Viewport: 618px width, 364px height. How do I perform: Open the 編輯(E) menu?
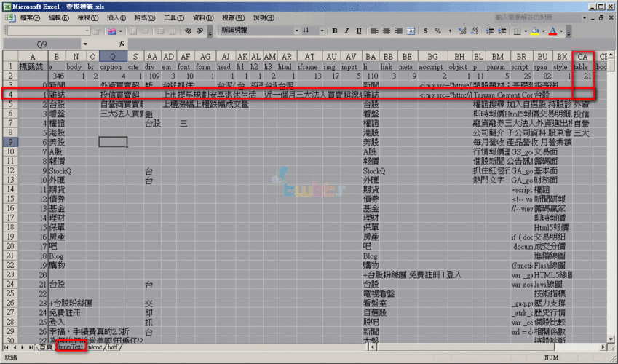pyautogui.click(x=59, y=17)
